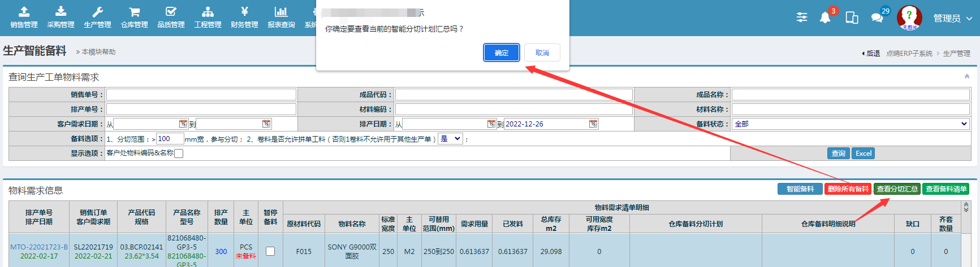Click the notification bell icon
This screenshot has width=980, height=267.
point(825,18)
